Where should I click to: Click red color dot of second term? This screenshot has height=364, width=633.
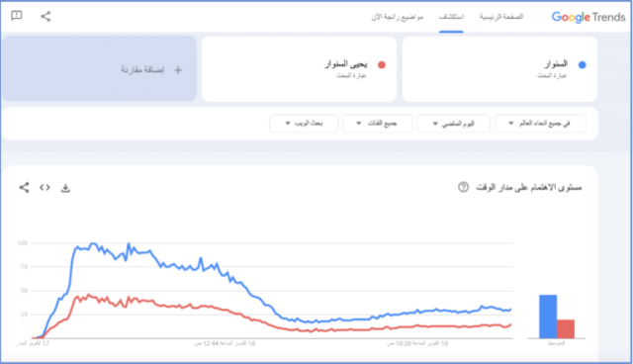coord(382,64)
